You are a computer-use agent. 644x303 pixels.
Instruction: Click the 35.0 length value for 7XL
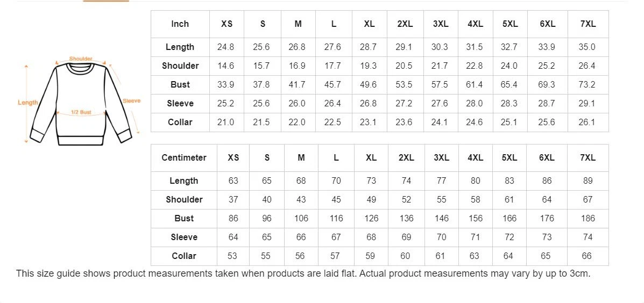coord(587,47)
